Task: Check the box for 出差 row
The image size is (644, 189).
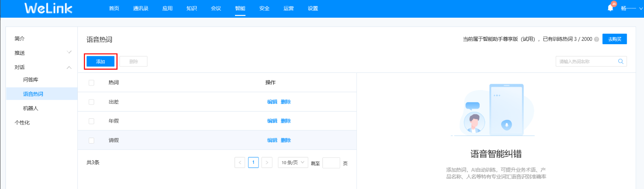Action: 91,102
